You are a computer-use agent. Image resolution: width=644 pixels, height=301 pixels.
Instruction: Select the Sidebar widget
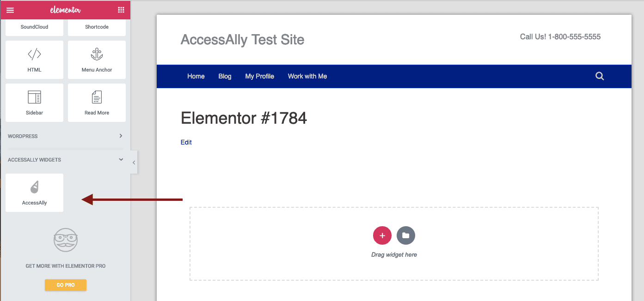[x=34, y=102]
